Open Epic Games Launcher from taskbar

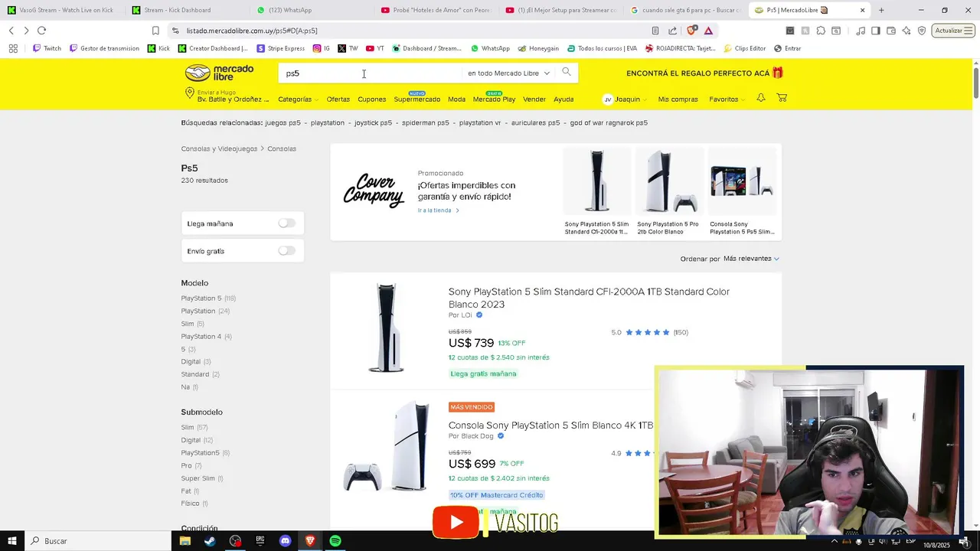[260, 541]
